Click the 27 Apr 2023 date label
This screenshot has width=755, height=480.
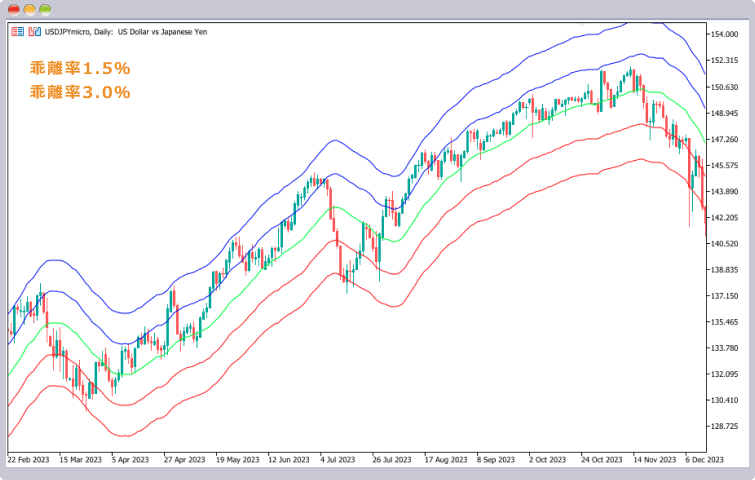point(184,460)
